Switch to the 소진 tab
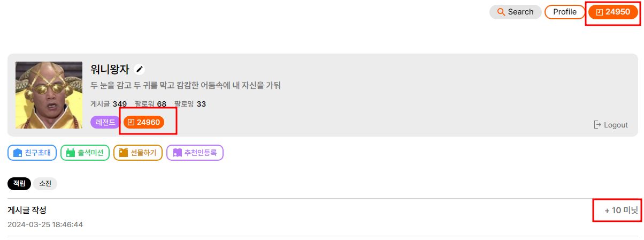This screenshot has width=644, height=240. 45,184
